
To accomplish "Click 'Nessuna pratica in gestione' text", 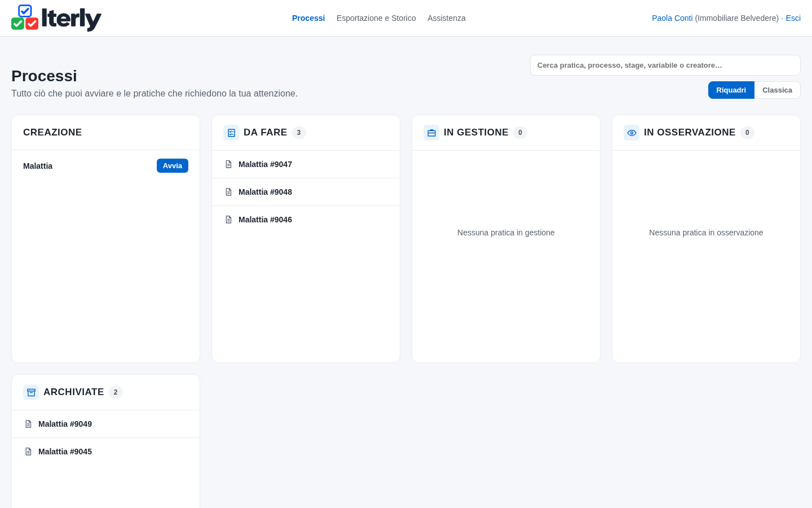I will click(506, 233).
